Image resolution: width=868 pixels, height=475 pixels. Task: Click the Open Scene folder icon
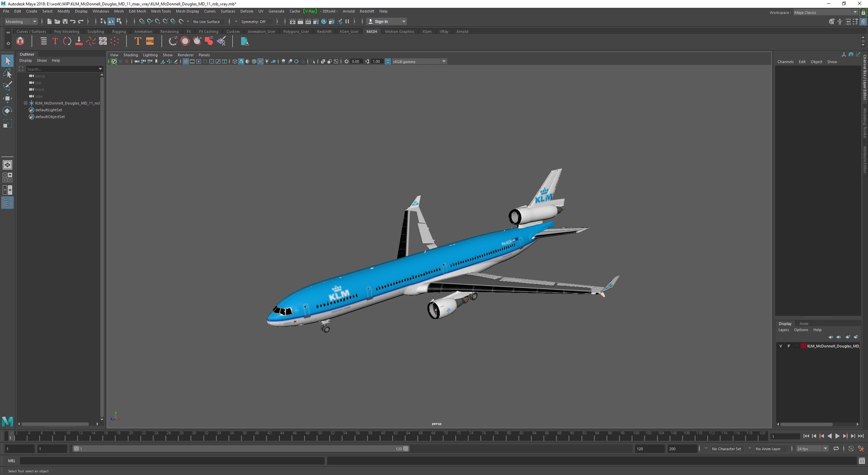point(57,21)
